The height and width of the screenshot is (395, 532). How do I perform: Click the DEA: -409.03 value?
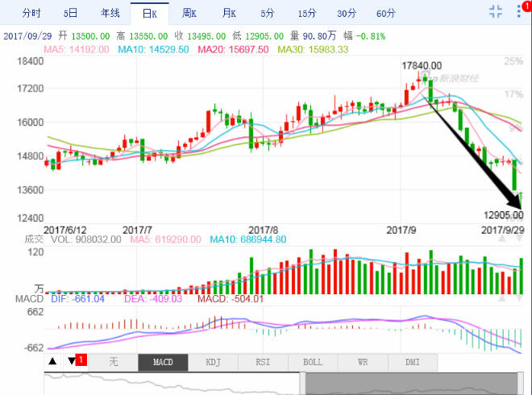coord(153,299)
